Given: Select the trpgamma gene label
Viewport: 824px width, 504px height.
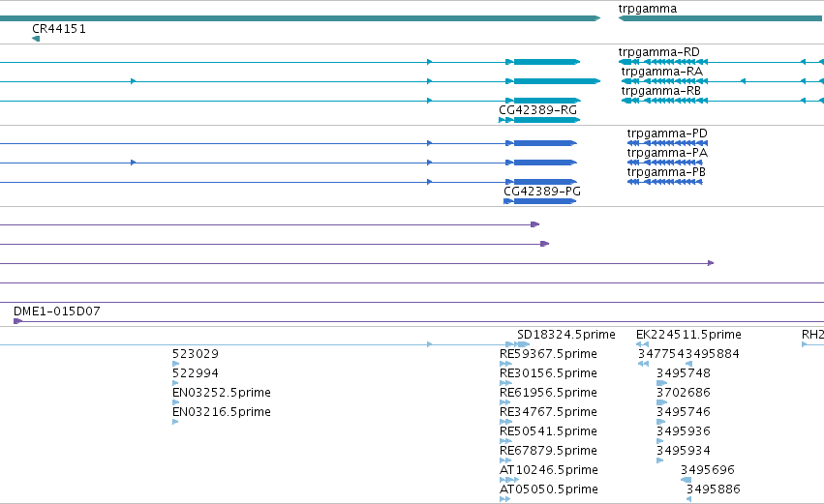Looking at the screenshot, I should [648, 9].
